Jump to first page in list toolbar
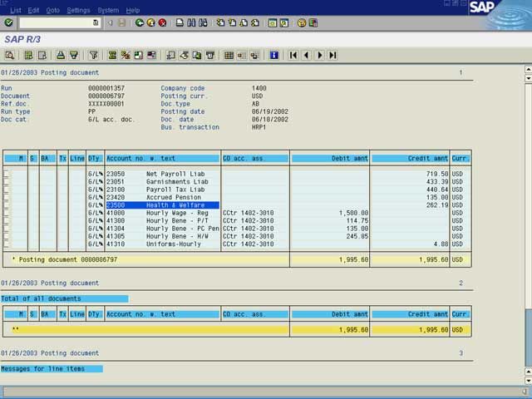This screenshot has height=399, width=532. point(293,55)
